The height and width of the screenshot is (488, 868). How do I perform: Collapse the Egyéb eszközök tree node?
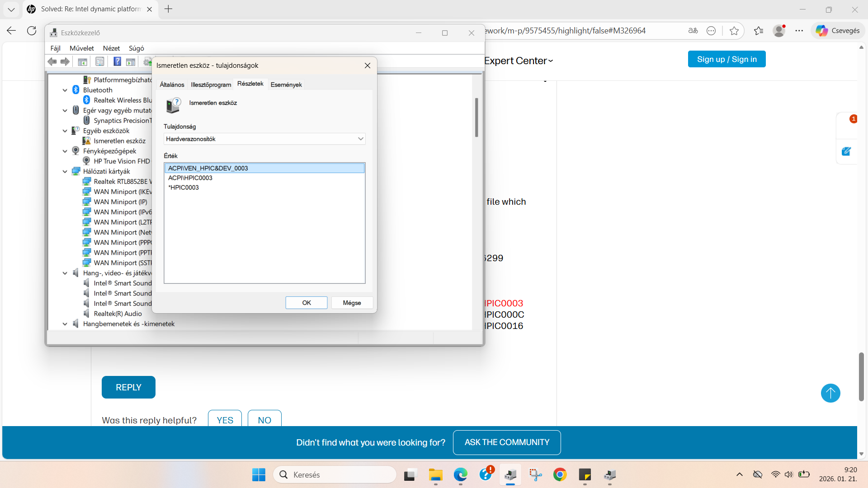[65, 131]
